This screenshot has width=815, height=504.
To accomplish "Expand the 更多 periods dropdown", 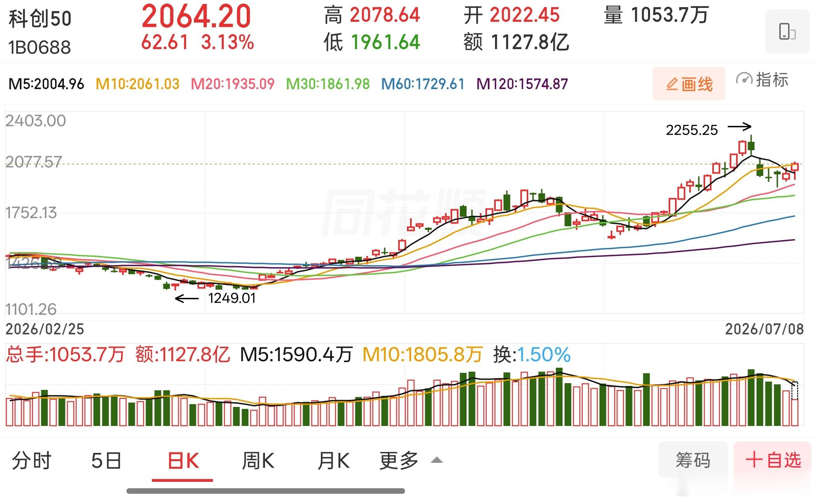I will [x=411, y=461].
